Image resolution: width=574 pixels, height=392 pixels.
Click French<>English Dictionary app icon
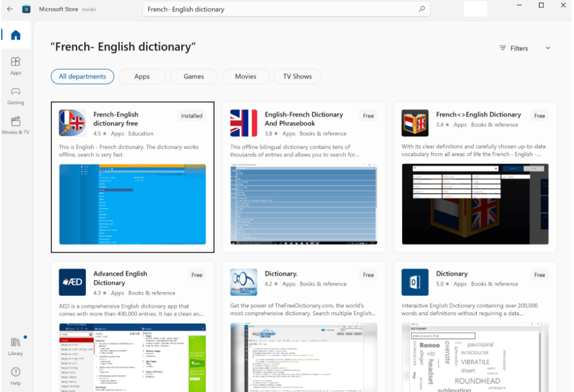point(415,123)
